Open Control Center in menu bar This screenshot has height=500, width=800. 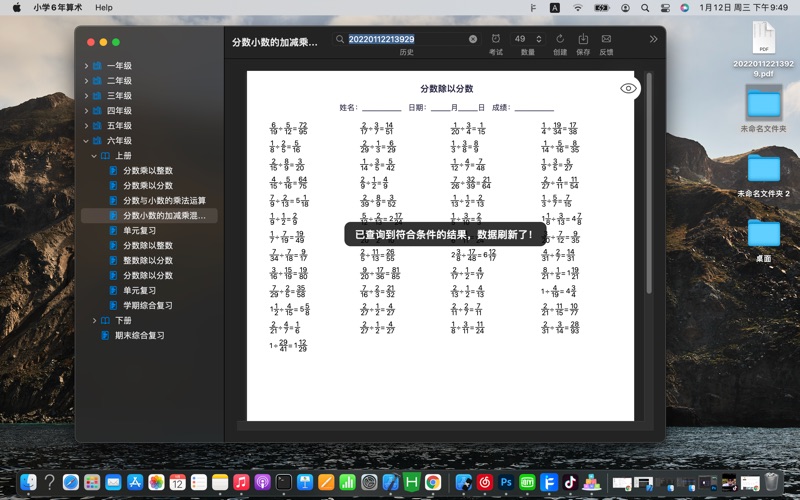tap(665, 7)
